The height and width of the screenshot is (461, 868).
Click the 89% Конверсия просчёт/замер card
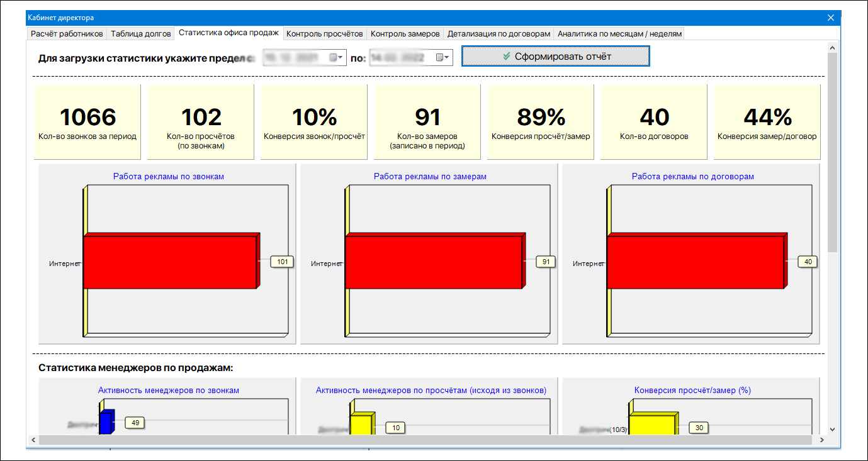click(x=541, y=122)
